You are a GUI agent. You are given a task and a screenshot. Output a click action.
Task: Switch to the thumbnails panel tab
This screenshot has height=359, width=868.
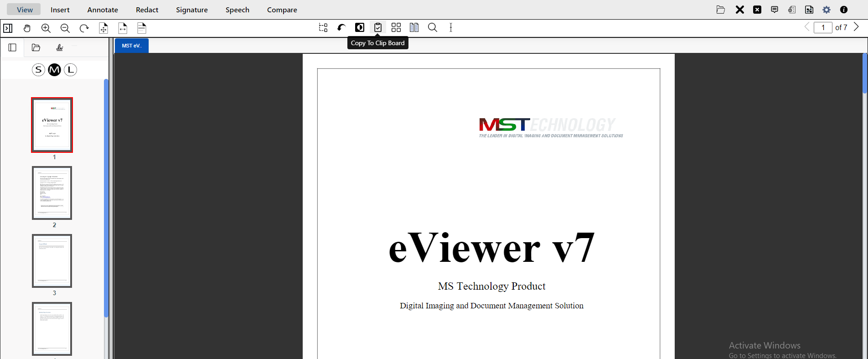tap(12, 47)
